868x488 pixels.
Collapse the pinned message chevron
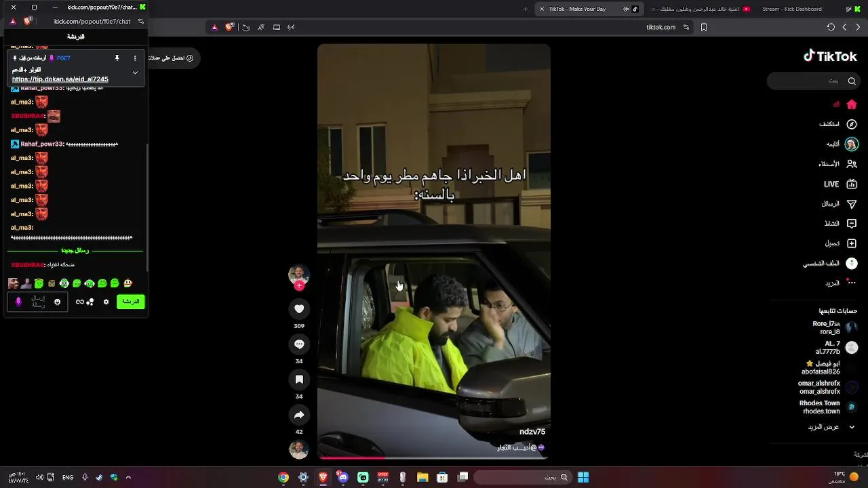(x=135, y=73)
